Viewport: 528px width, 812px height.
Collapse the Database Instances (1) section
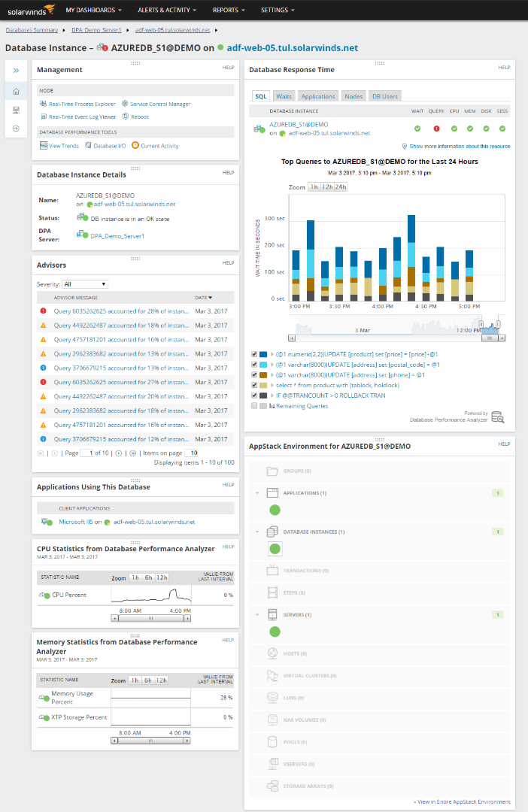pos(257,532)
